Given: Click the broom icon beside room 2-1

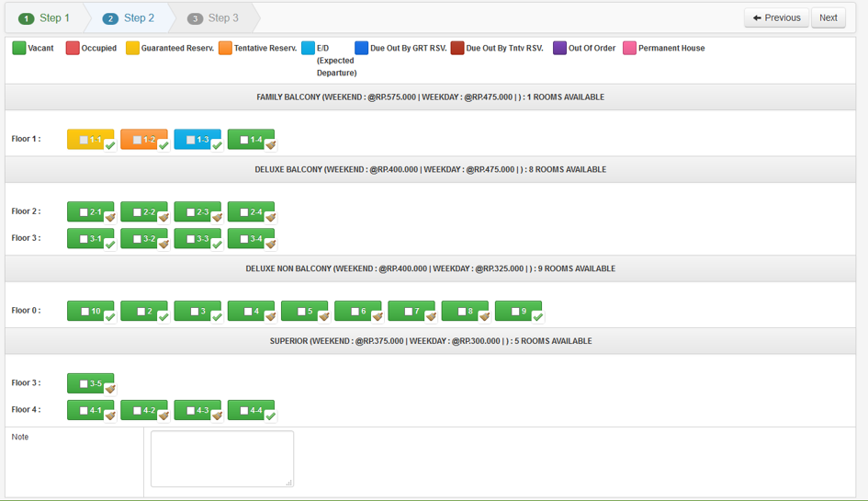Looking at the screenshot, I should (110, 218).
